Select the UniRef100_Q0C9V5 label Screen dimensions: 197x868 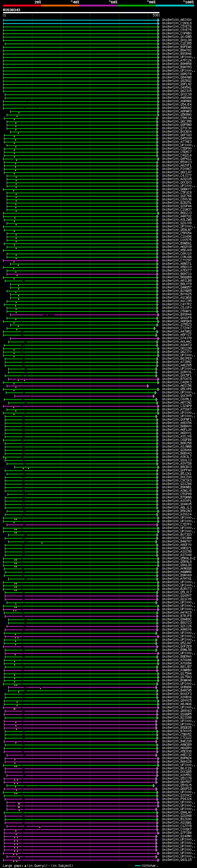pos(177,396)
